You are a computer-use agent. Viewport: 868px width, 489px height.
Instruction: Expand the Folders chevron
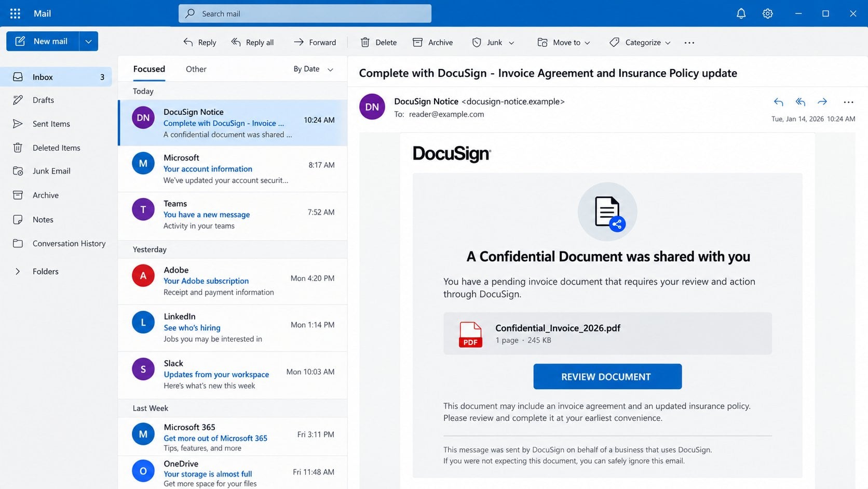click(18, 271)
